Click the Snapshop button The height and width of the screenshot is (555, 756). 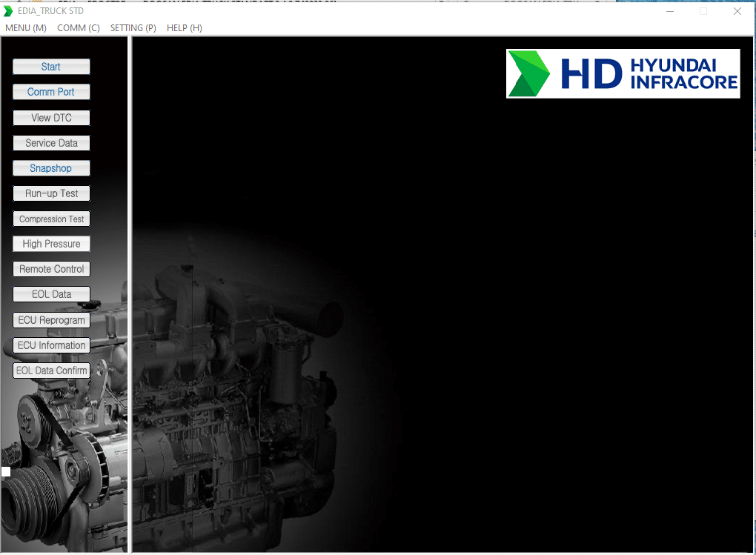pos(51,168)
